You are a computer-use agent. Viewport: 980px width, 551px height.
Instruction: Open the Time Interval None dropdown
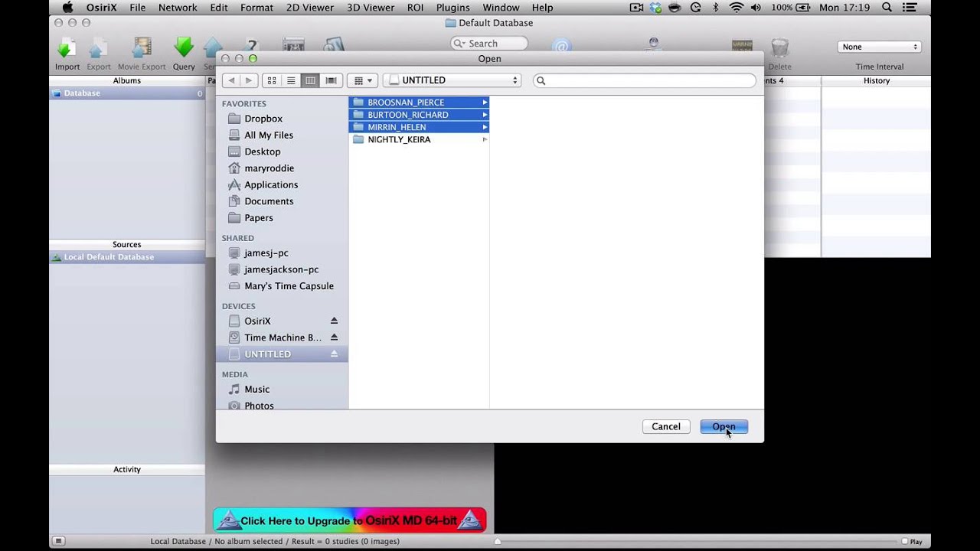(879, 47)
